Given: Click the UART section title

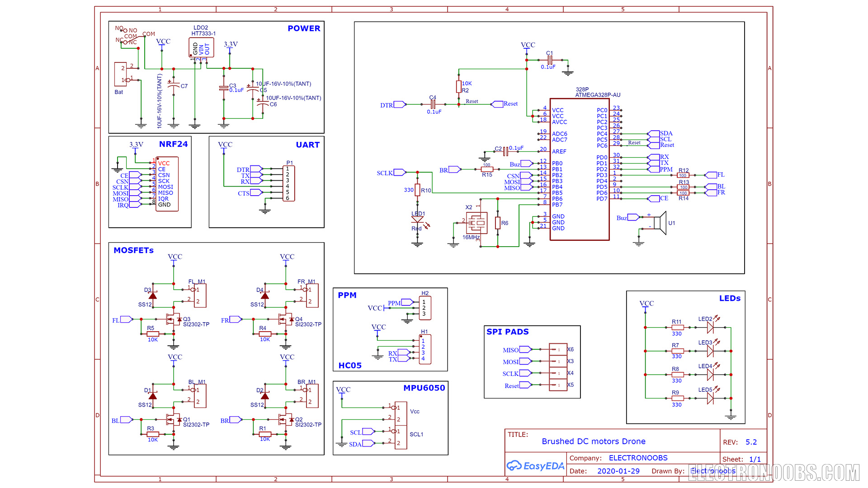Looking at the screenshot, I should point(308,145).
